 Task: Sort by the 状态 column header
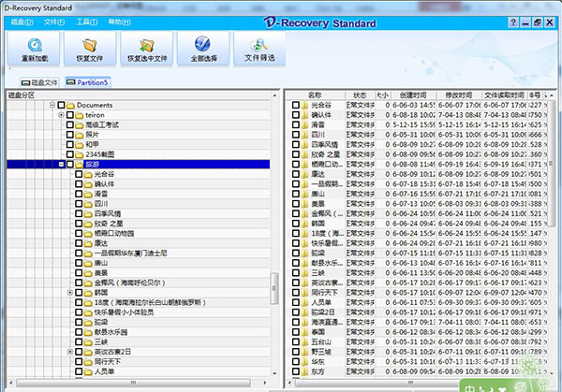coord(360,95)
